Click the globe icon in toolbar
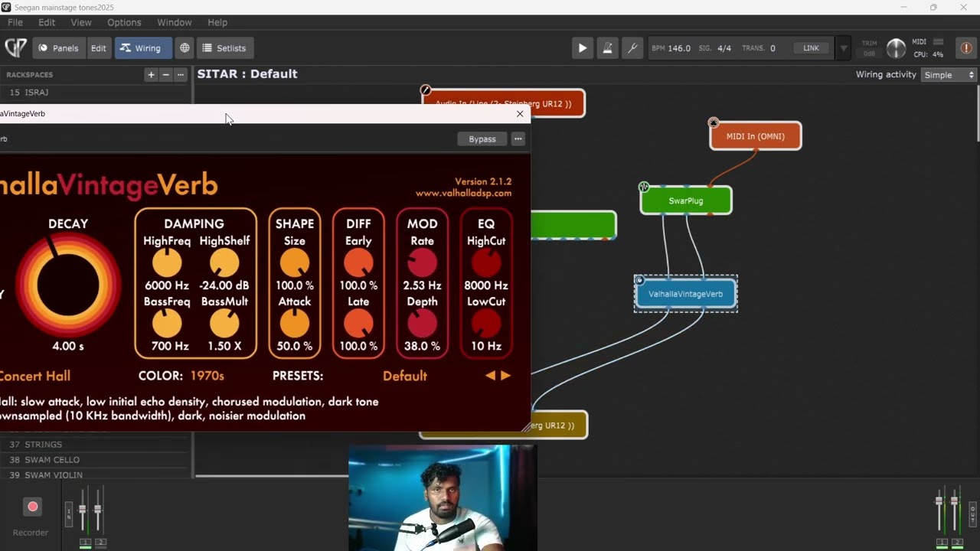This screenshot has width=980, height=551. pyautogui.click(x=185, y=47)
